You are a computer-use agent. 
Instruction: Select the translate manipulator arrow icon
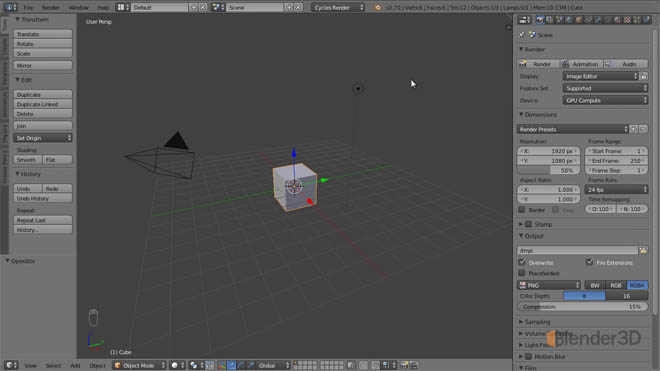pos(232,365)
